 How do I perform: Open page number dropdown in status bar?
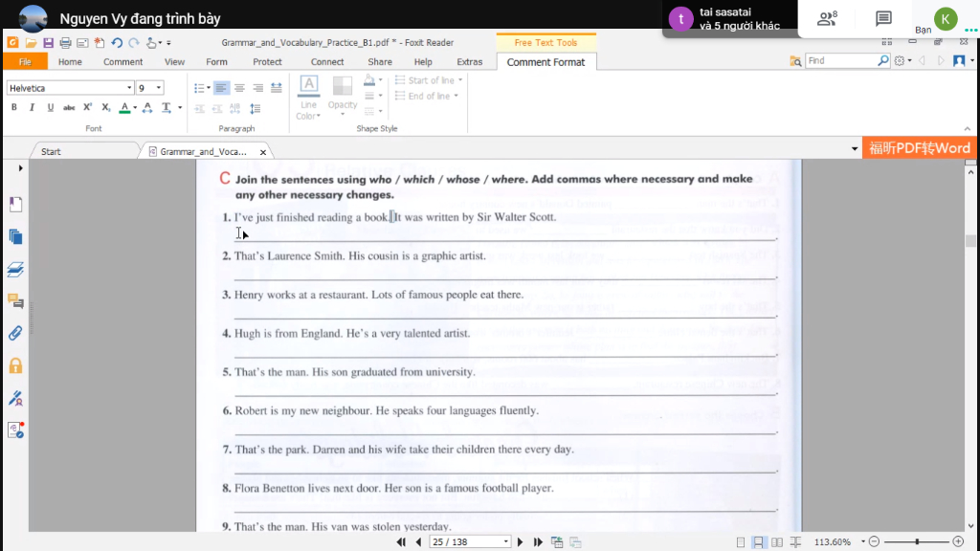[x=505, y=542]
